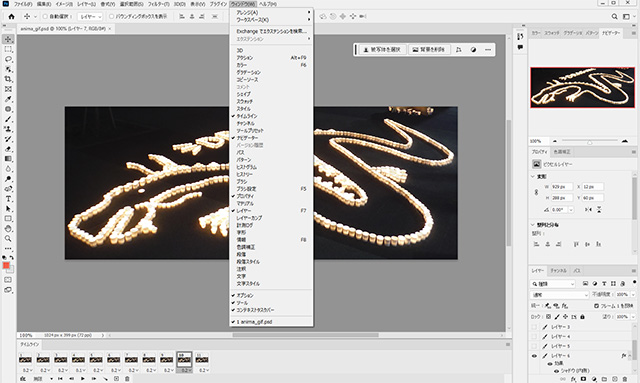Choose アクション in the Window menu
The height and width of the screenshot is (383, 640).
[x=271, y=58]
